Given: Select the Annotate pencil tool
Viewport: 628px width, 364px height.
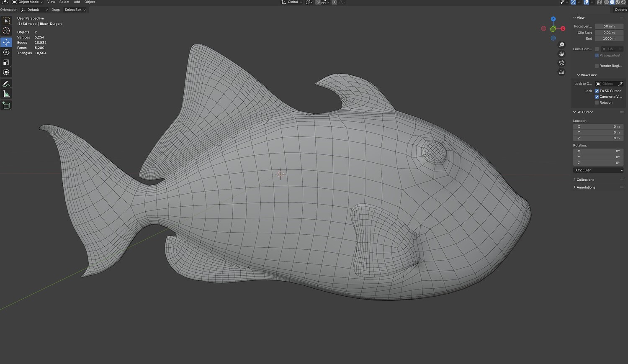Looking at the screenshot, I should click(x=6, y=84).
